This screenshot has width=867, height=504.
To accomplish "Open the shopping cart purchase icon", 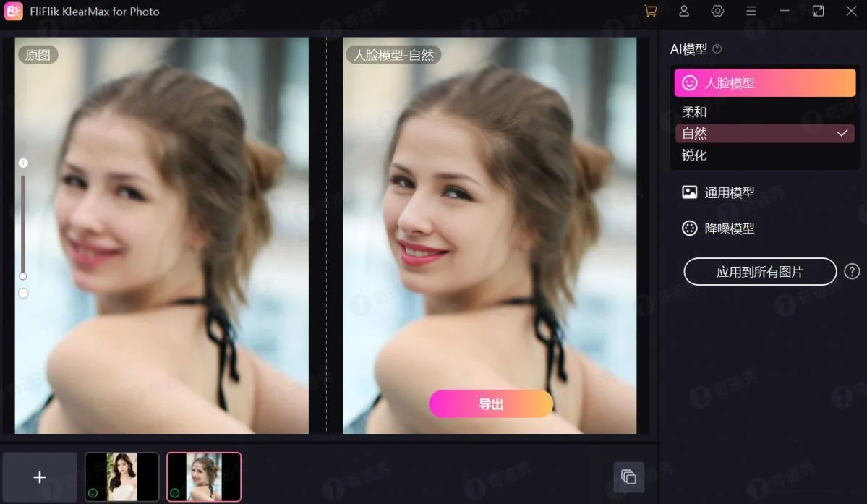I will click(x=650, y=12).
